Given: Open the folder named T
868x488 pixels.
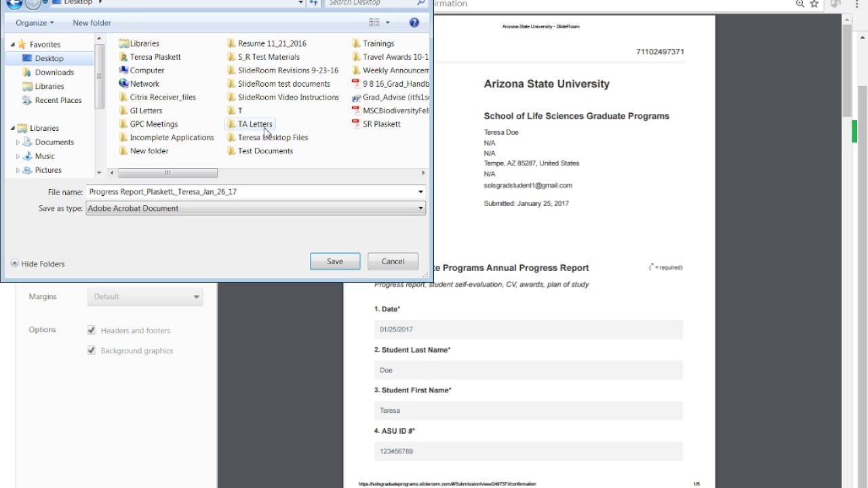Looking at the screenshot, I should click(x=235, y=110).
